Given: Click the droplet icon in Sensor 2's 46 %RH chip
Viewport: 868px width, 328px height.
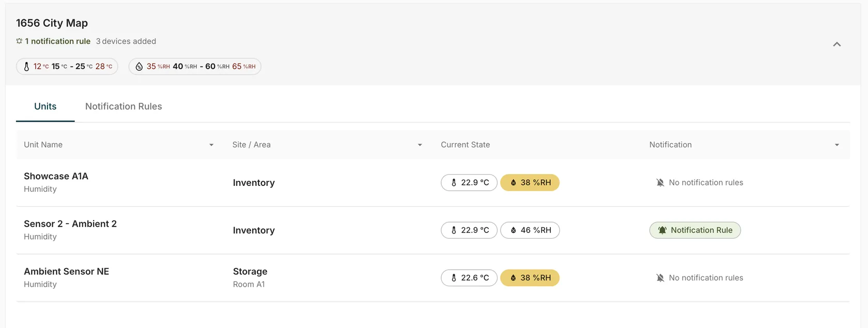Looking at the screenshot, I should pos(513,230).
